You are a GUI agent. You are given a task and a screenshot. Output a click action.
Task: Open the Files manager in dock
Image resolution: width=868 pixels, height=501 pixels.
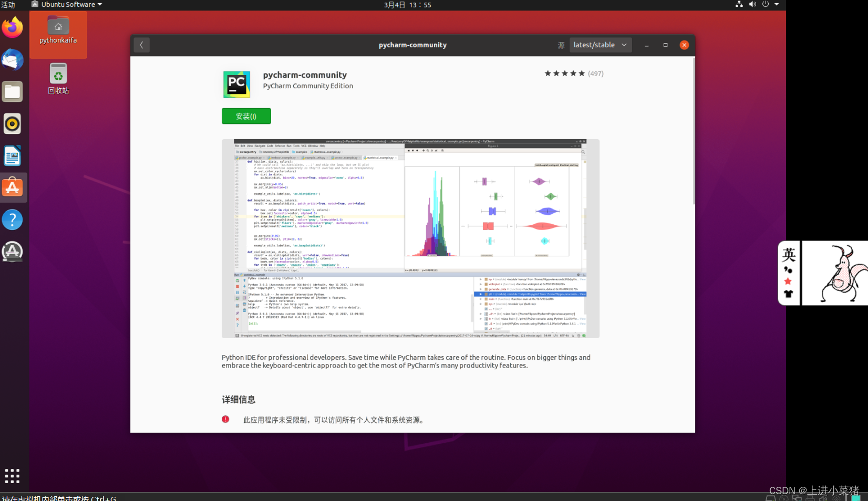(x=12, y=92)
